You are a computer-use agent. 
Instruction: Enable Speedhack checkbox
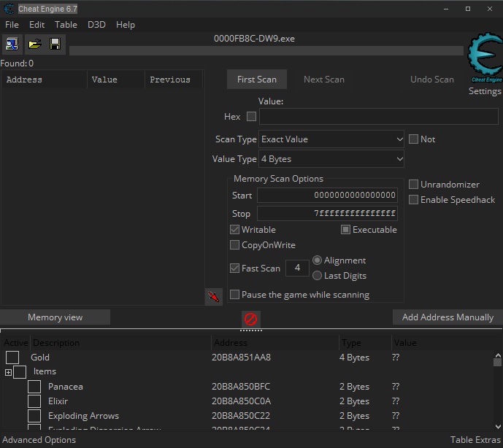(414, 200)
